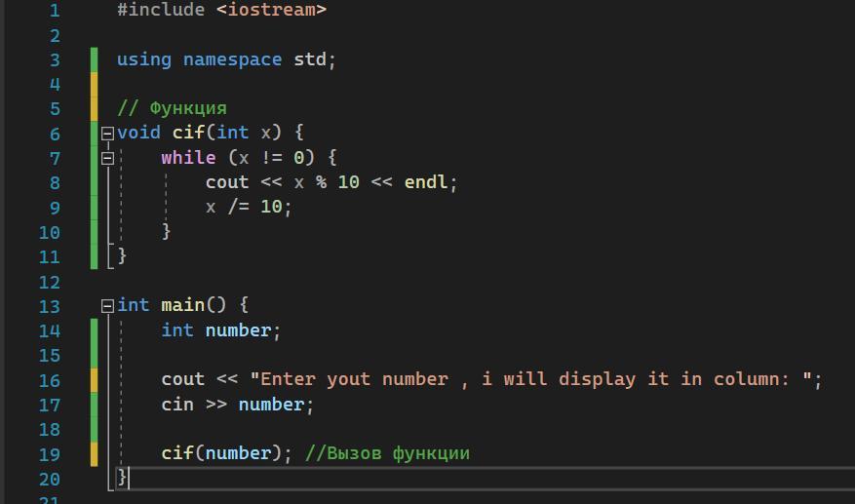855x504 pixels.
Task: Click the "Enter yout number" string literal
Action: click(x=530, y=379)
